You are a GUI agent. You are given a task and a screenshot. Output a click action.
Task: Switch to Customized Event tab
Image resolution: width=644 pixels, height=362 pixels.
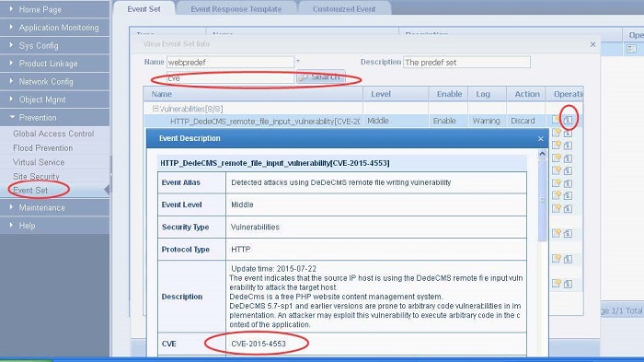click(x=344, y=9)
